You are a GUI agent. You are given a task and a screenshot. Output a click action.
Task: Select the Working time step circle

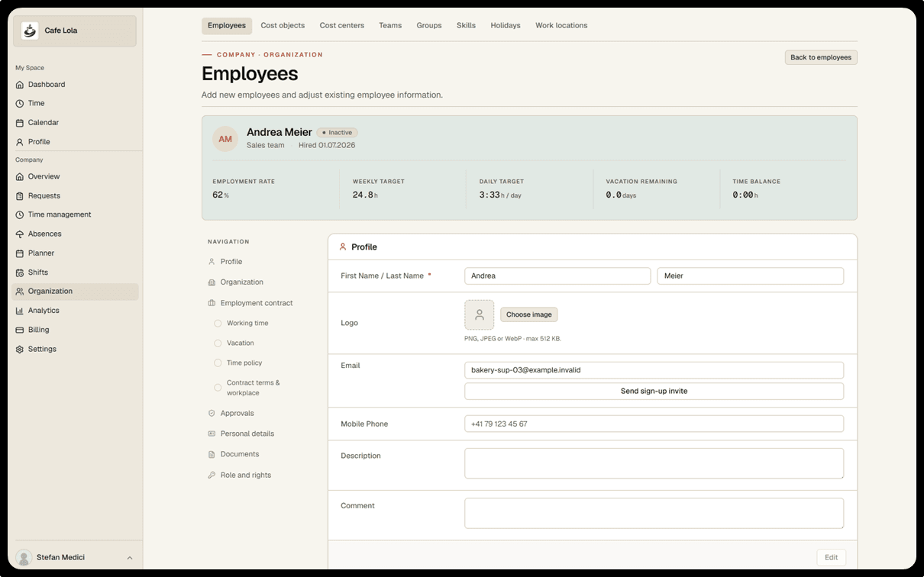click(218, 324)
